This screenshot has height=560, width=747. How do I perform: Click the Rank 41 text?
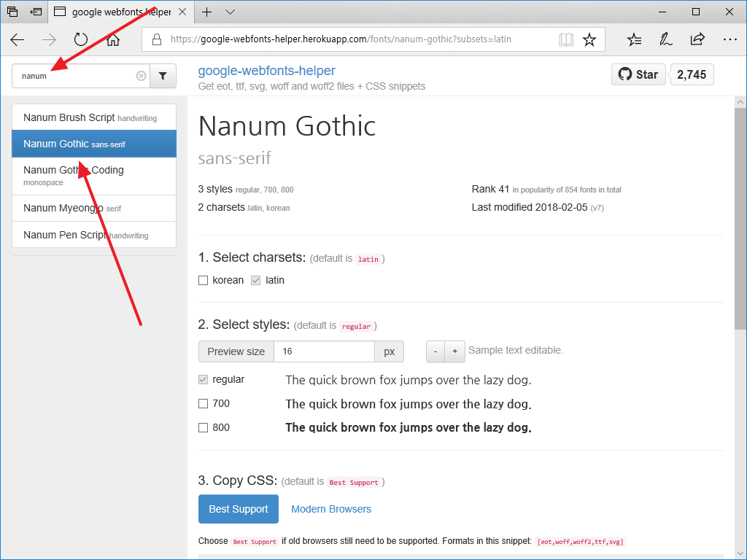pos(490,189)
